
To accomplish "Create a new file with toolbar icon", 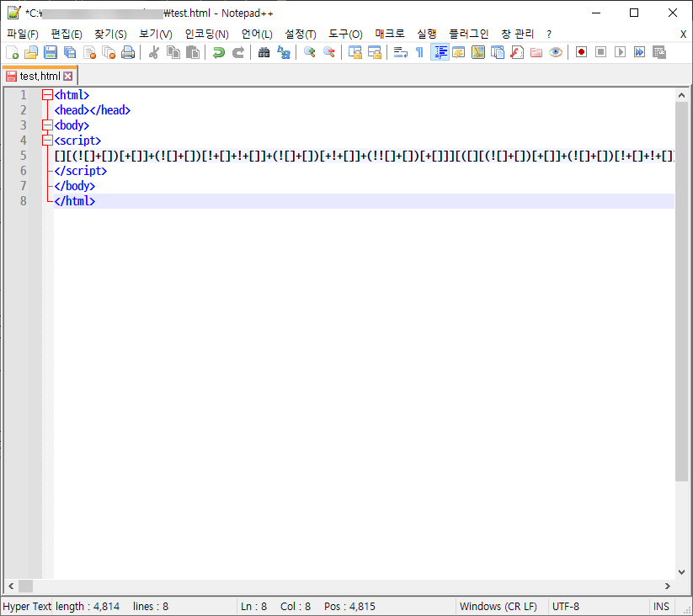I will [x=12, y=52].
